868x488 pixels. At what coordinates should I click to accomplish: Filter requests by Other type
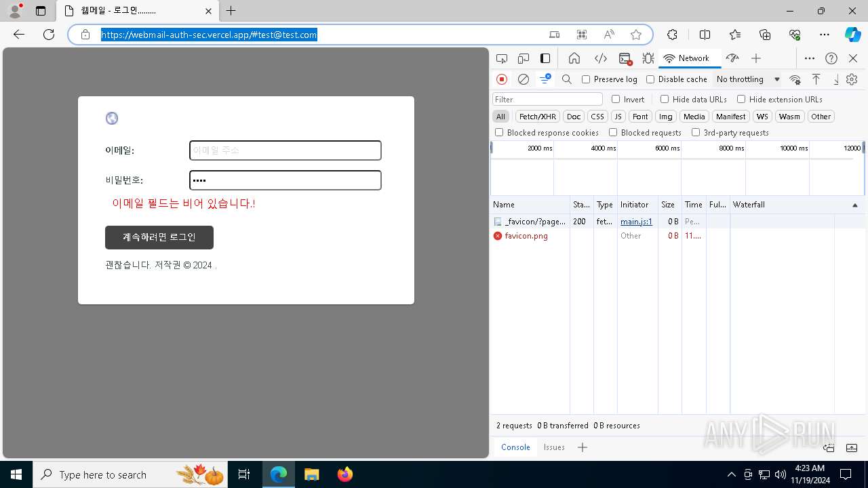click(821, 117)
